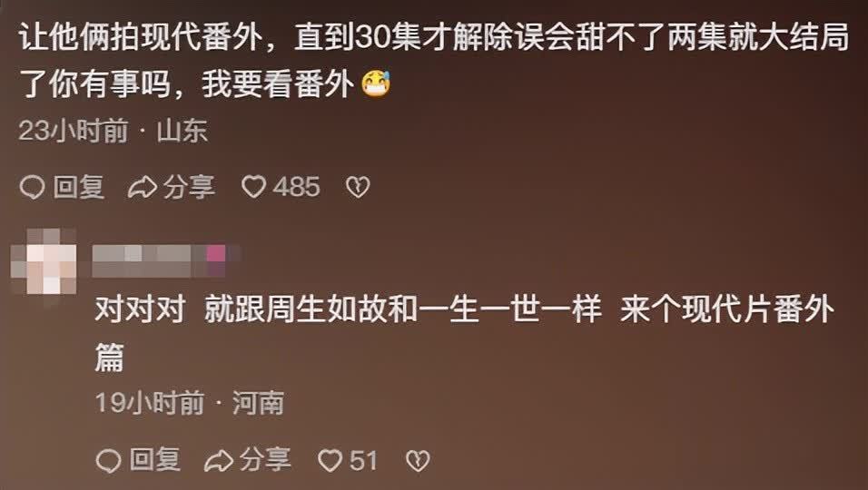Screen dimensions: 868x490
Task: Click the 分享 label under the 23小时前 comment
Action: (189, 187)
